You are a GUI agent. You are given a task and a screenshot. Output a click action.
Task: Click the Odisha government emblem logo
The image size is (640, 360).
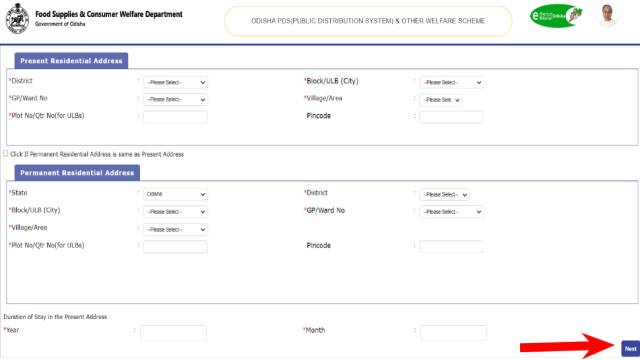pos(17,18)
